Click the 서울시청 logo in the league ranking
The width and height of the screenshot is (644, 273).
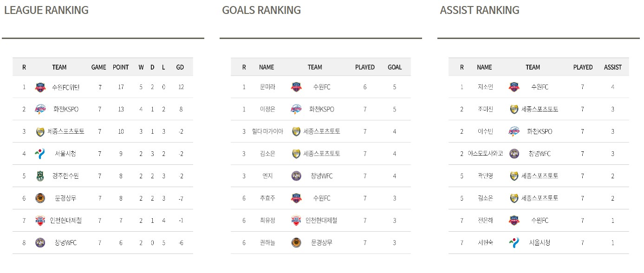pos(40,154)
